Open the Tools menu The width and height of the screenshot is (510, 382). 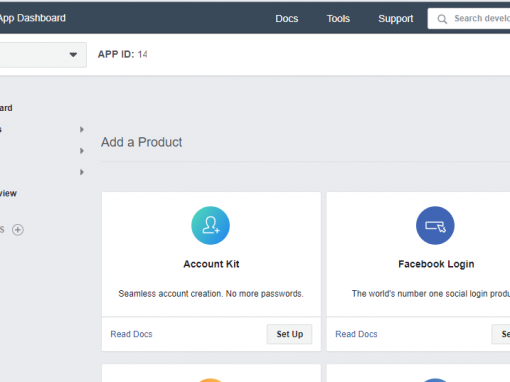pyautogui.click(x=338, y=19)
